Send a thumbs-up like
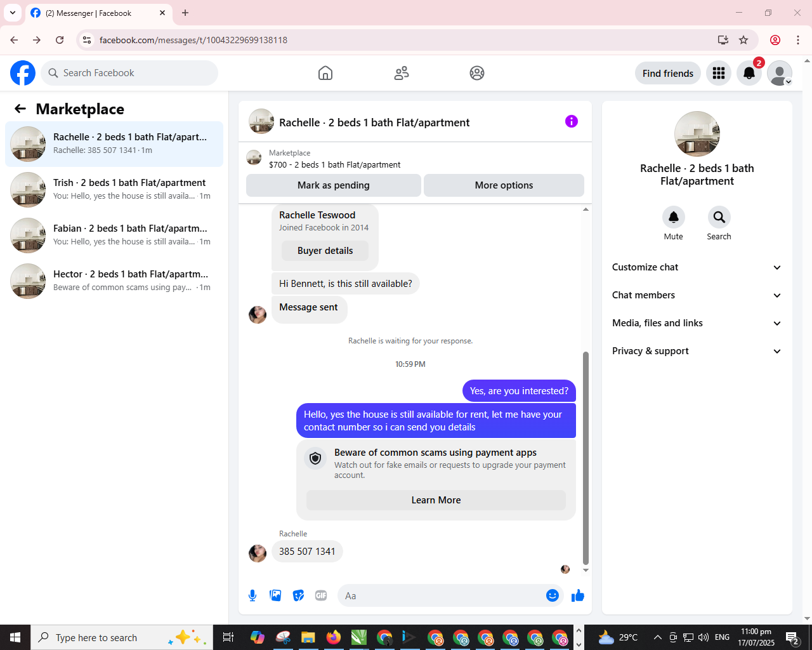 [x=578, y=595]
